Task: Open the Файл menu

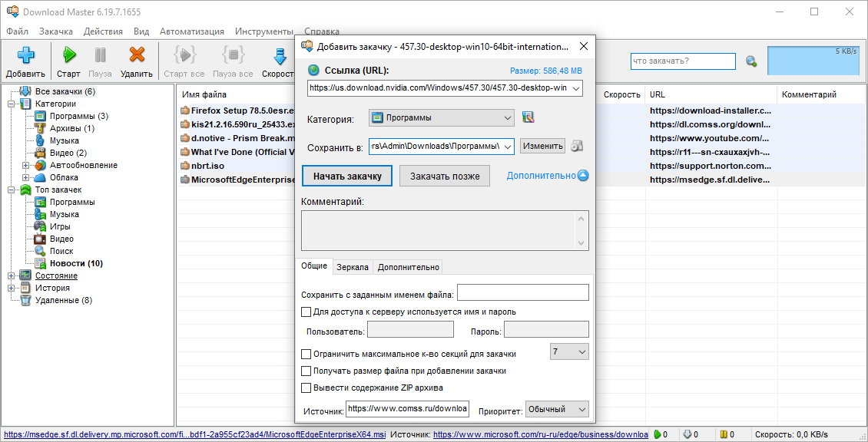Action: (18, 31)
